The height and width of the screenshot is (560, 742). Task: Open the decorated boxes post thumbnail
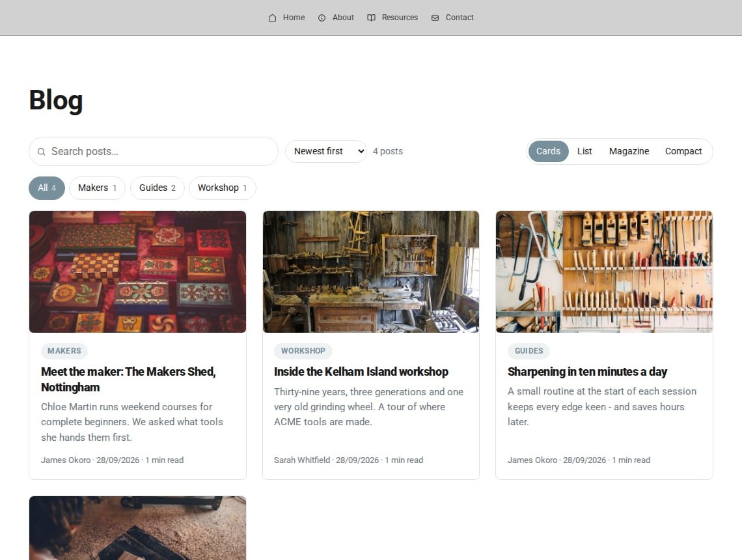pyautogui.click(x=138, y=272)
